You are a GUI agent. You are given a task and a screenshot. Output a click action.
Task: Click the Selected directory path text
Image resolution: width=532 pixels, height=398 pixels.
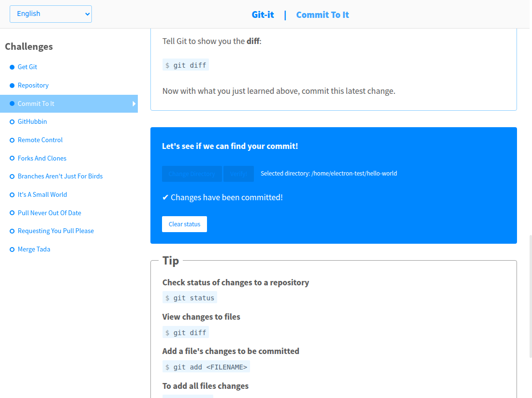[329, 174]
